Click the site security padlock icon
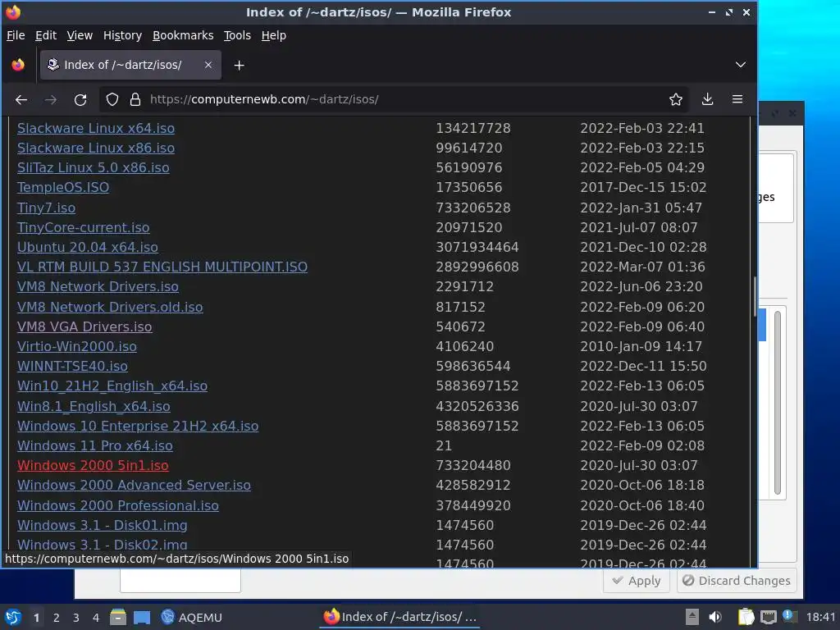840x630 pixels. [135, 99]
